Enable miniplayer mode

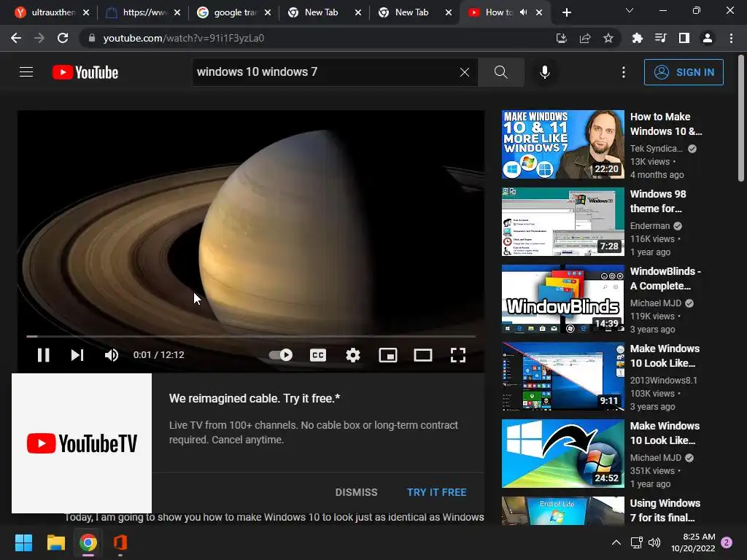[388, 355]
